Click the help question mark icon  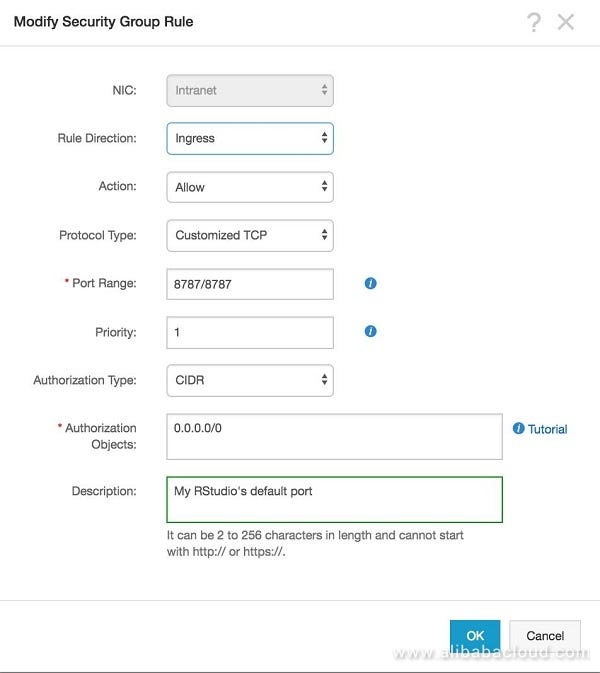(534, 22)
